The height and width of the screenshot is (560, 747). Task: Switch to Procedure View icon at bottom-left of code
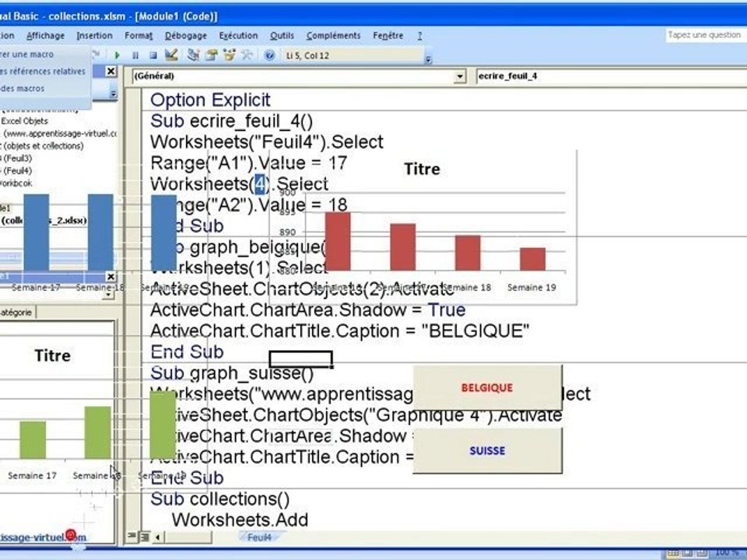point(132,536)
